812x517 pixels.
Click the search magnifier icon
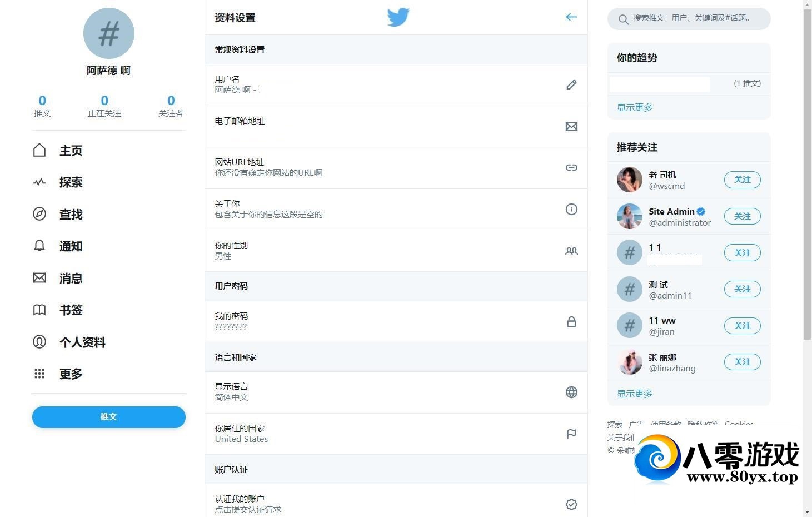[x=624, y=20]
